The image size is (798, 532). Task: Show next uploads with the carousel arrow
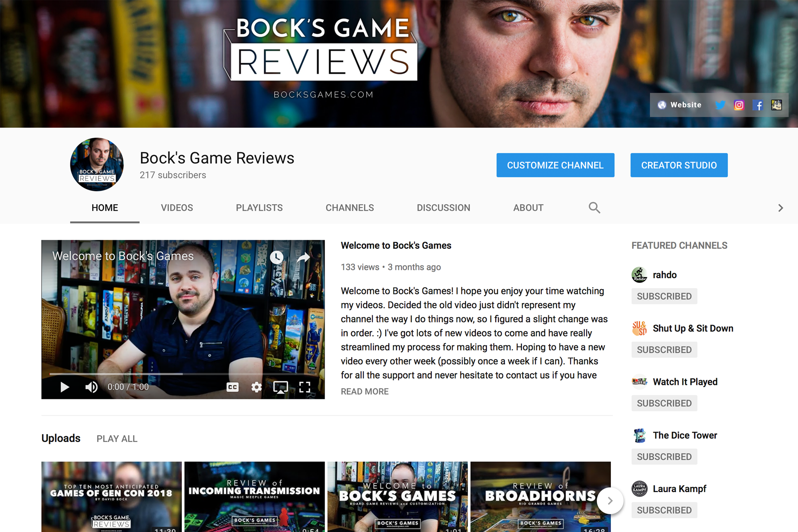click(x=610, y=501)
